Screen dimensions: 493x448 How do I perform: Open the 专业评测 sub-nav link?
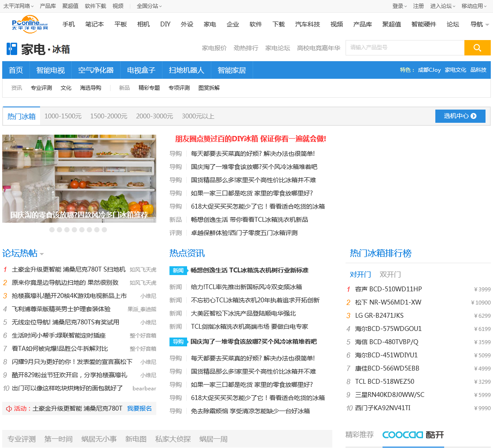point(41,88)
